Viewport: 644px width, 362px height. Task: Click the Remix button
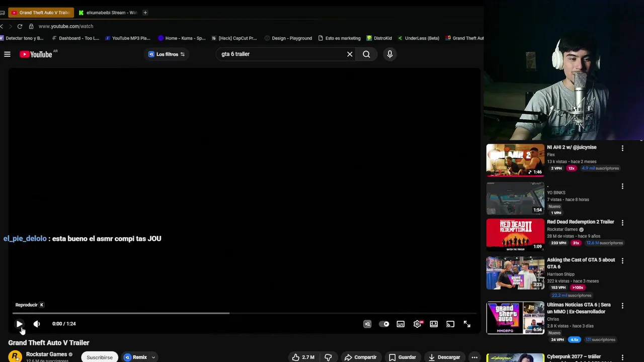[135, 357]
